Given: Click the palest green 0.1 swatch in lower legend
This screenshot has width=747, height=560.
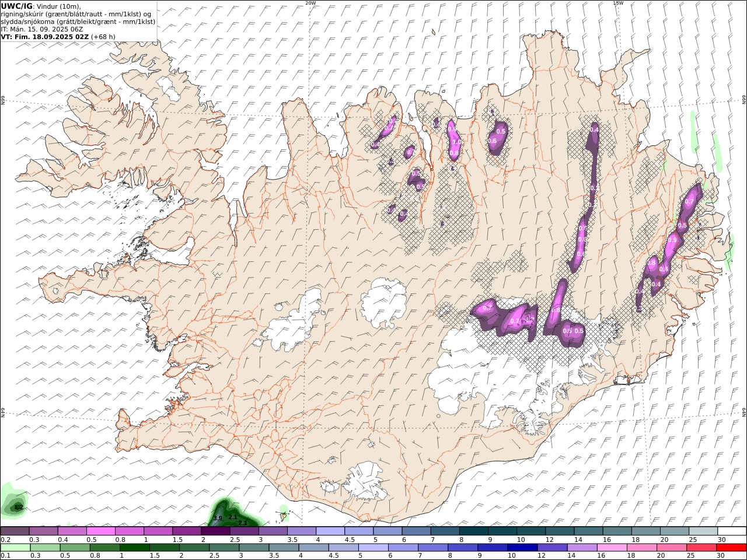Looking at the screenshot, I should pyautogui.click(x=15, y=547).
